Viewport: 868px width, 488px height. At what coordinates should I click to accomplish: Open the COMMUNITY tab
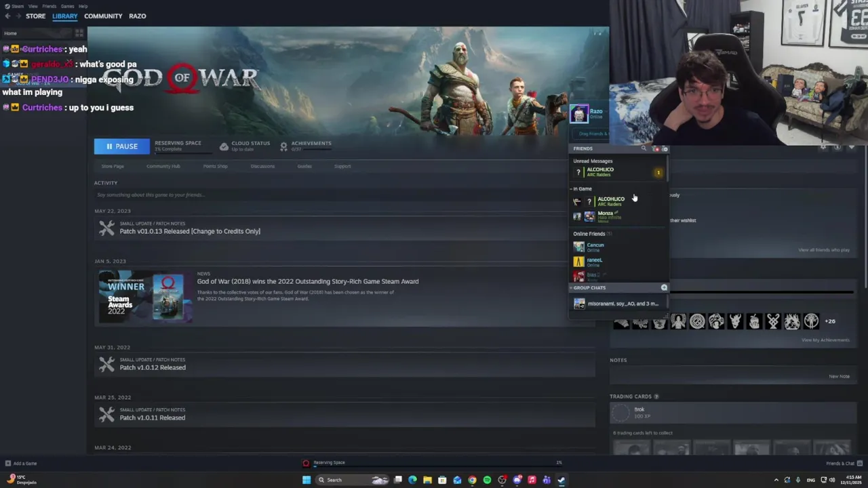[103, 16]
